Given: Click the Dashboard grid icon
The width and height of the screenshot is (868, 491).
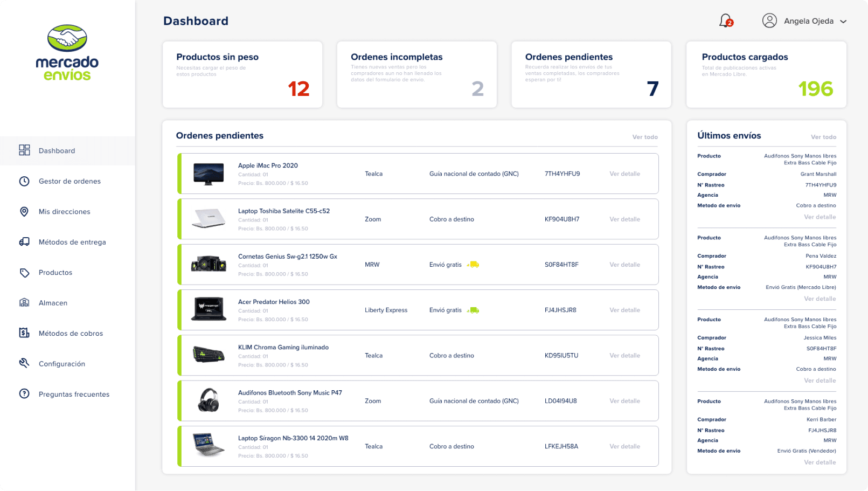Looking at the screenshot, I should [24, 150].
